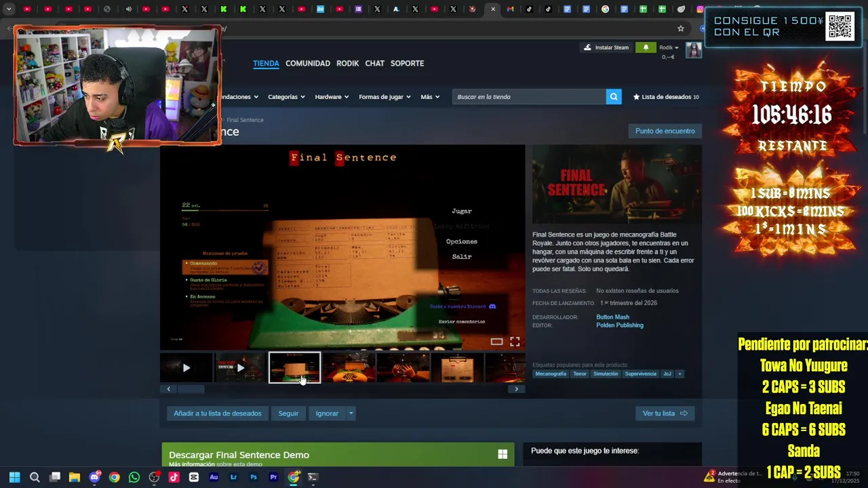Launch Adobe Photoshop from the taskbar

[254, 477]
